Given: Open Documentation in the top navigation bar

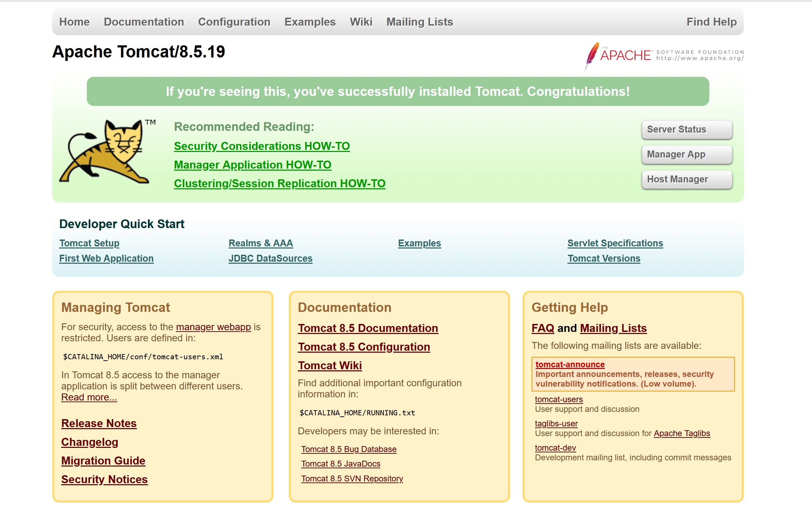Looking at the screenshot, I should coord(144,22).
